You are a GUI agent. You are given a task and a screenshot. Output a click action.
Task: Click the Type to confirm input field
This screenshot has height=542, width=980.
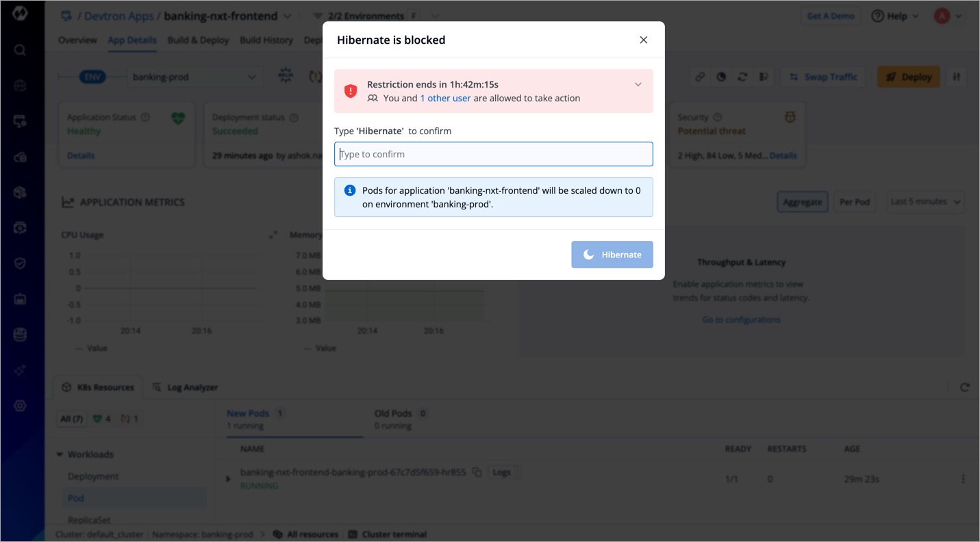coord(493,154)
